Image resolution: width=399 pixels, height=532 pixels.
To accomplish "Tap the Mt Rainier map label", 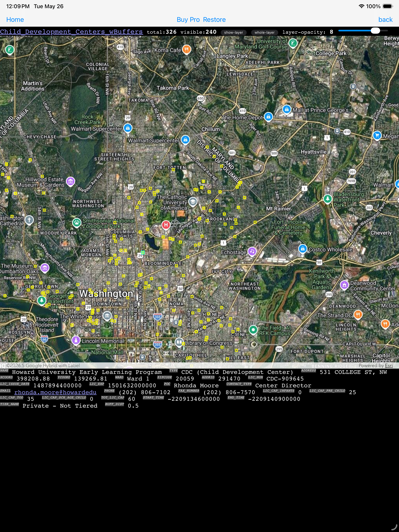I will (278, 209).
